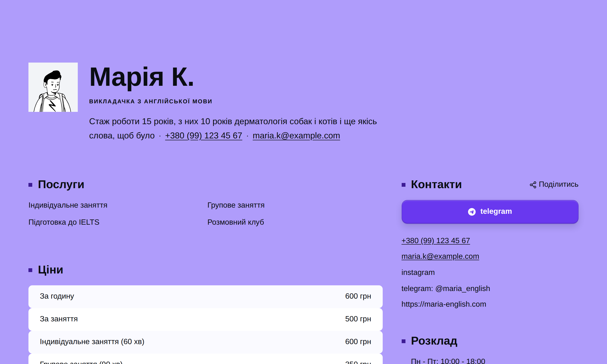Viewport: 607px width, 364px height.
Task: Click the Ціни section heading
Action: click(x=50, y=270)
